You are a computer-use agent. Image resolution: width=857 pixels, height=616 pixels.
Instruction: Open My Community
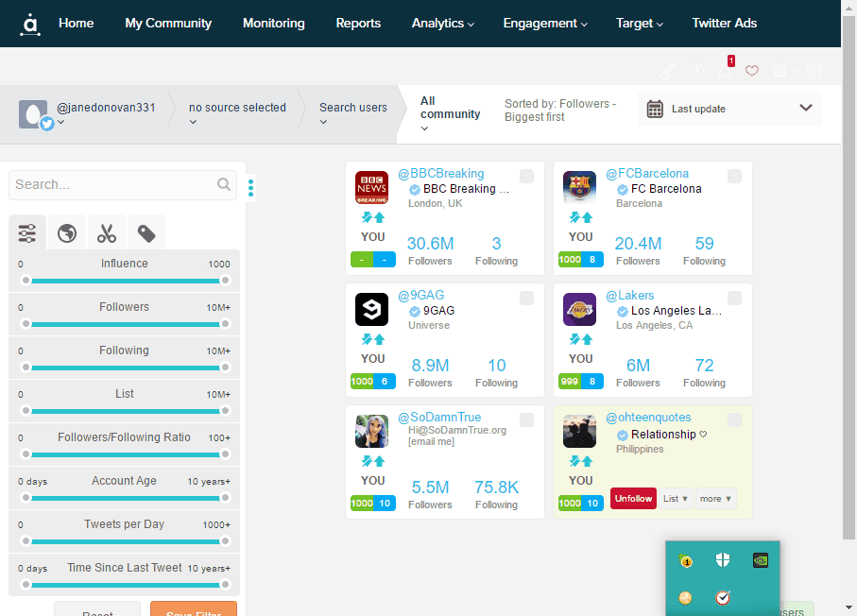pos(168,23)
